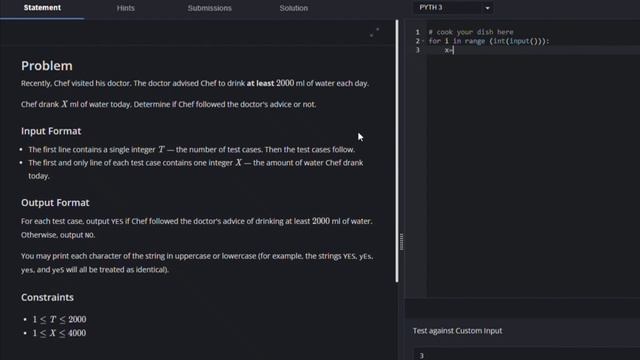Click the paragraph starting 'You may print each character'

(x=197, y=263)
